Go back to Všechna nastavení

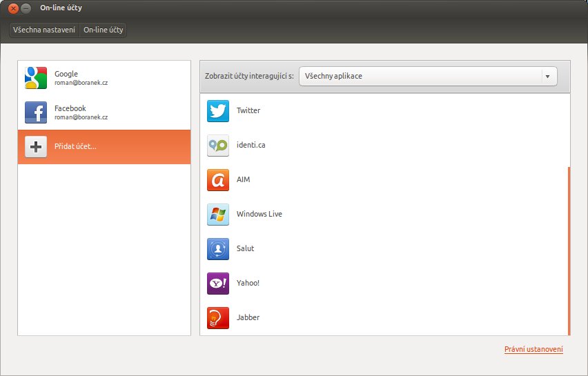(44, 30)
